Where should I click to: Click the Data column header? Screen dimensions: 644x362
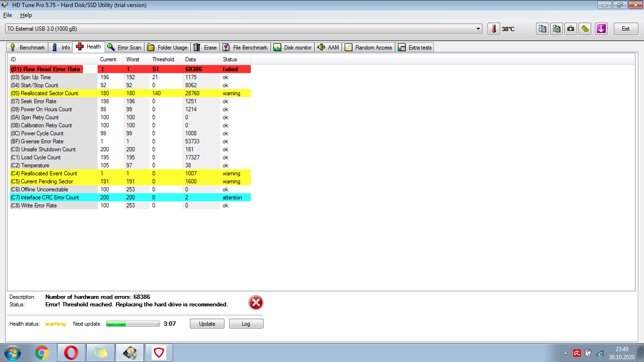[201, 59]
